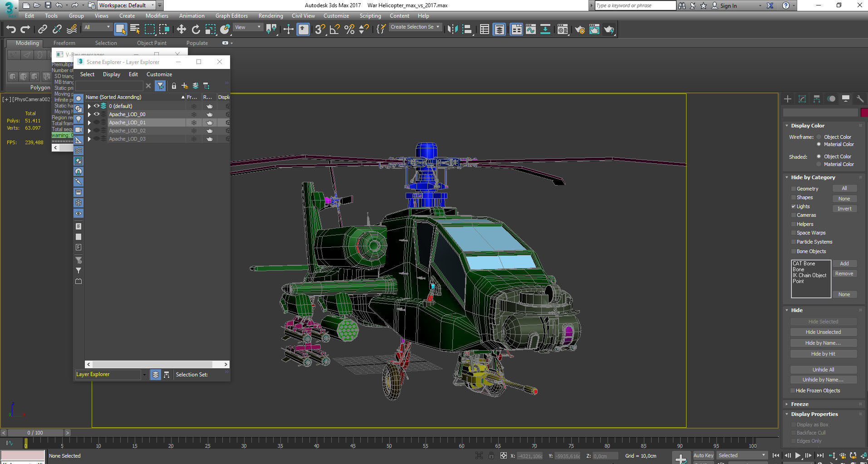Enable the Geometry hide category checkbox

coord(794,189)
